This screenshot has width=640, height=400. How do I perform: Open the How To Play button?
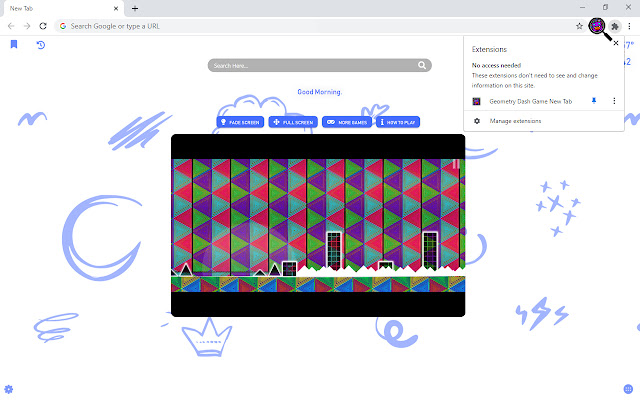coord(398,122)
